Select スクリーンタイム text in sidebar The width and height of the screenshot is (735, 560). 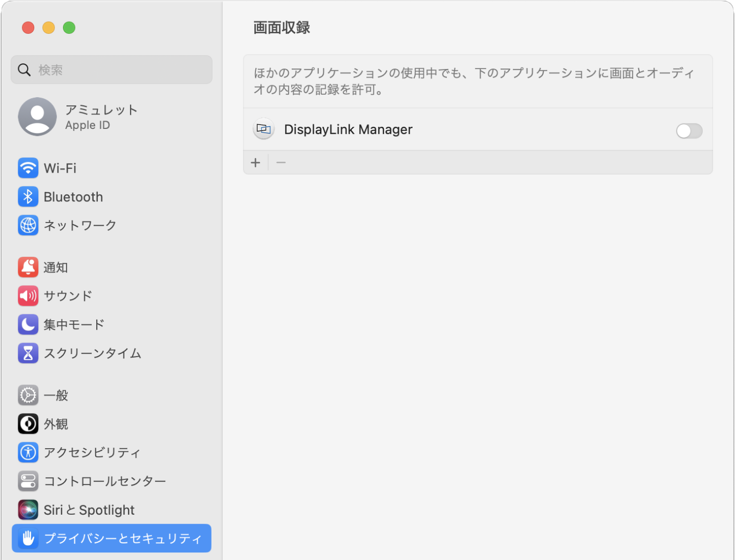coord(93,353)
